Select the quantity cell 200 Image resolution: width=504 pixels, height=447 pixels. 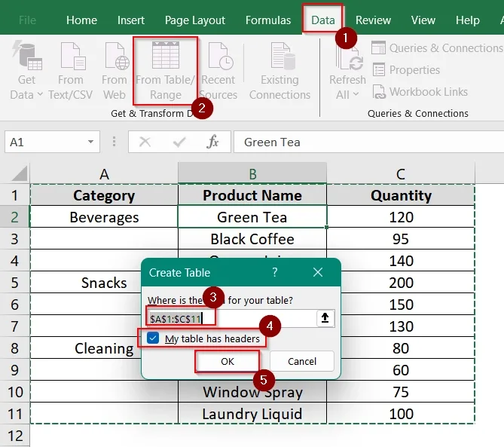pos(401,283)
